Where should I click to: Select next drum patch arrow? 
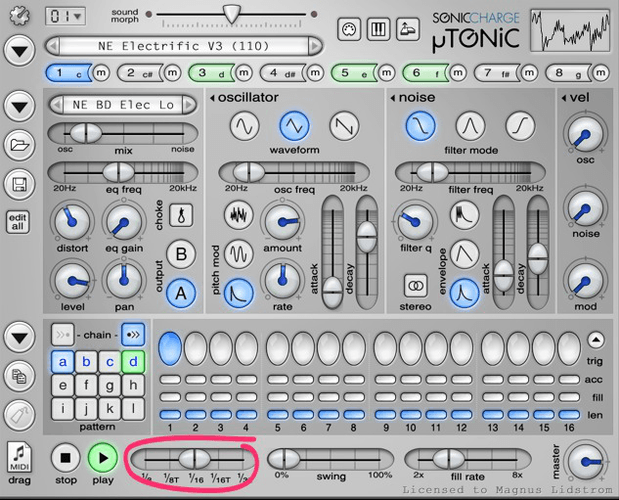pyautogui.click(x=189, y=105)
